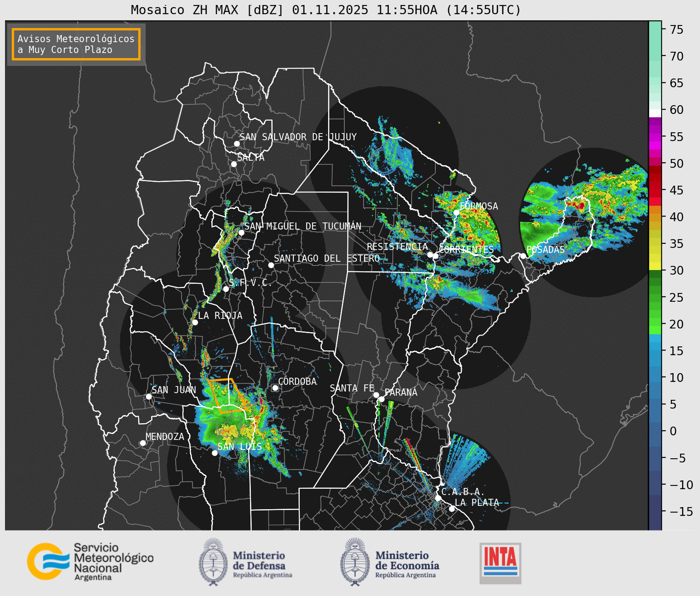Click the yellow 30 dBZ swatch on the scale

click(x=655, y=266)
